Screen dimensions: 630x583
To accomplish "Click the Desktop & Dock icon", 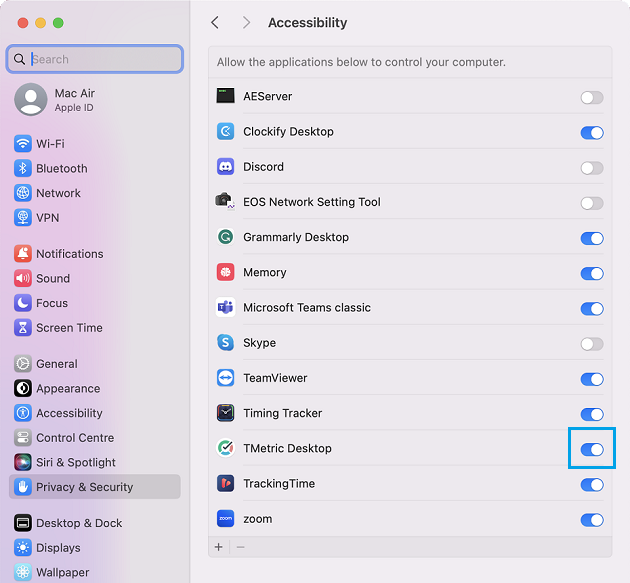I will [x=23, y=523].
